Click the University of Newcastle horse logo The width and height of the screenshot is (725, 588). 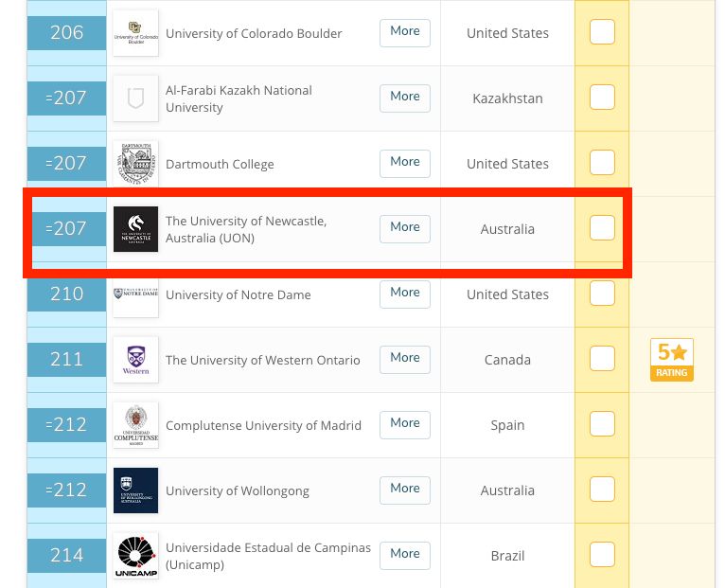click(135, 229)
